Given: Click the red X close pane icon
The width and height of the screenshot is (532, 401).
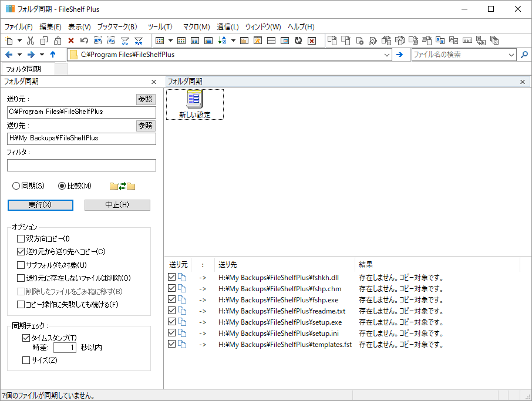Looking at the screenshot, I should click(x=312, y=41).
